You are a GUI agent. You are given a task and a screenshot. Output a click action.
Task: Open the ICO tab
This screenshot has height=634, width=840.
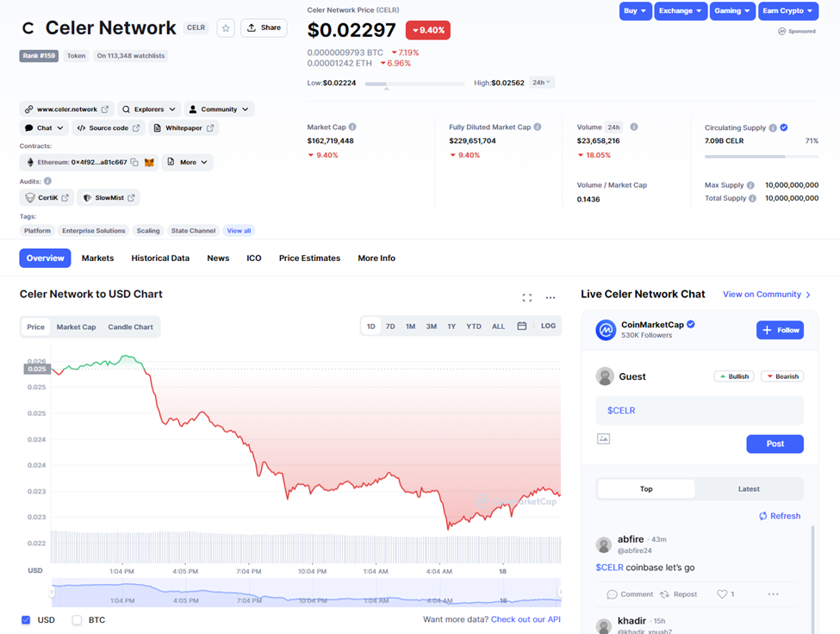(x=254, y=258)
